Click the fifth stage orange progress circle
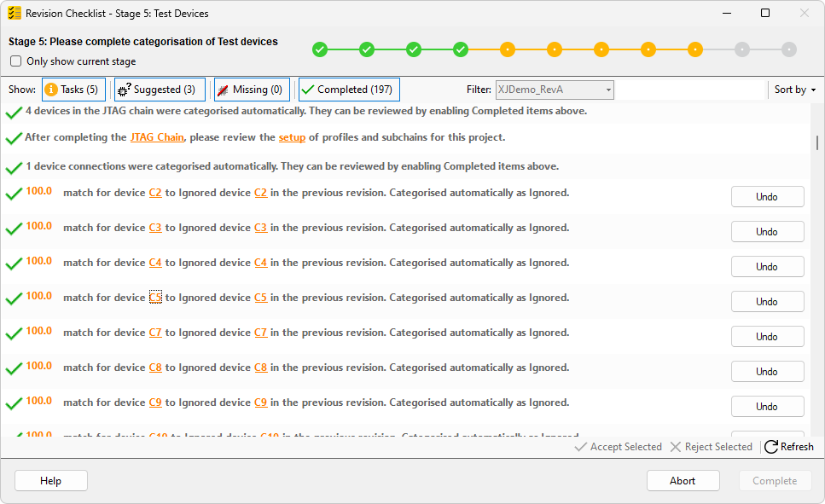The height and width of the screenshot is (504, 825). [508, 49]
